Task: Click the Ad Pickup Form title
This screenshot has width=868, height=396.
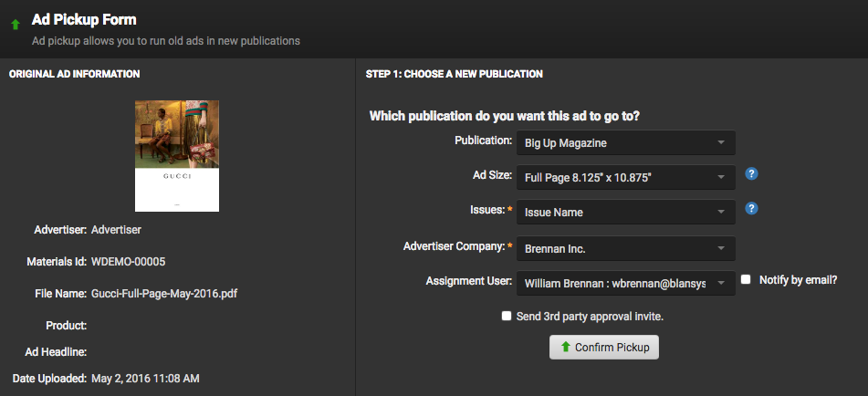Action: point(84,19)
